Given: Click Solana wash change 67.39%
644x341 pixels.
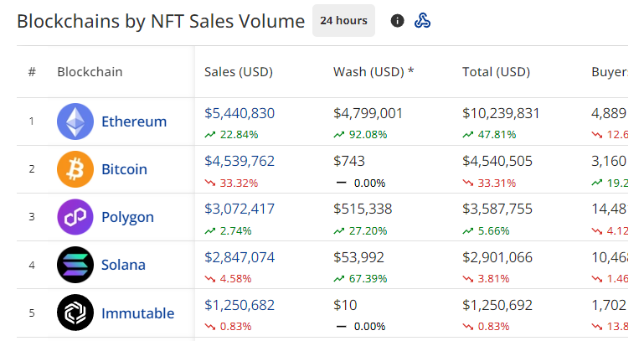Looking at the screenshot, I should [361, 278].
